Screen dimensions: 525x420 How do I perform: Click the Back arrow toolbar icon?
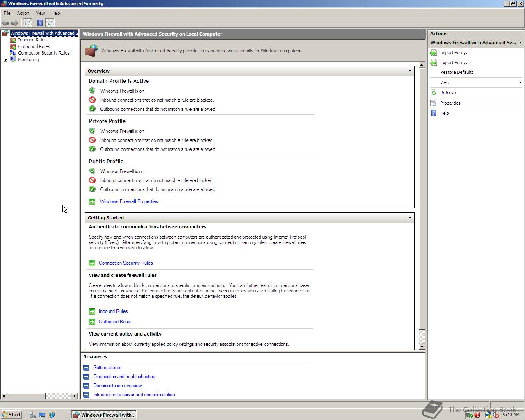[5, 23]
